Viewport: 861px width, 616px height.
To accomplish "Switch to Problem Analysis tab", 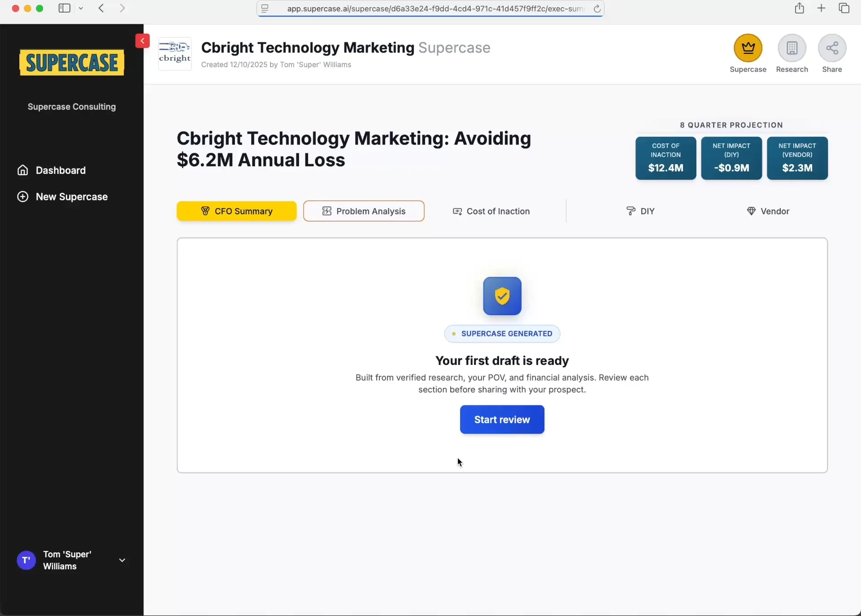I will [364, 211].
